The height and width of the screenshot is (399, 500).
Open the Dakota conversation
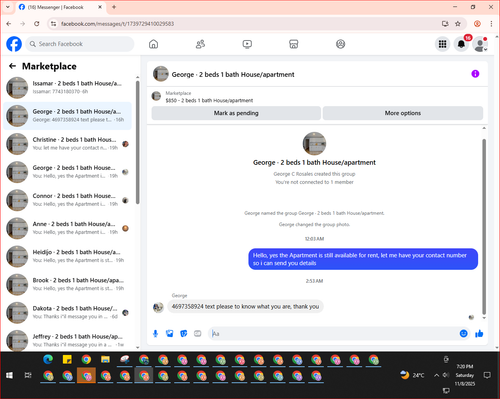(x=68, y=312)
